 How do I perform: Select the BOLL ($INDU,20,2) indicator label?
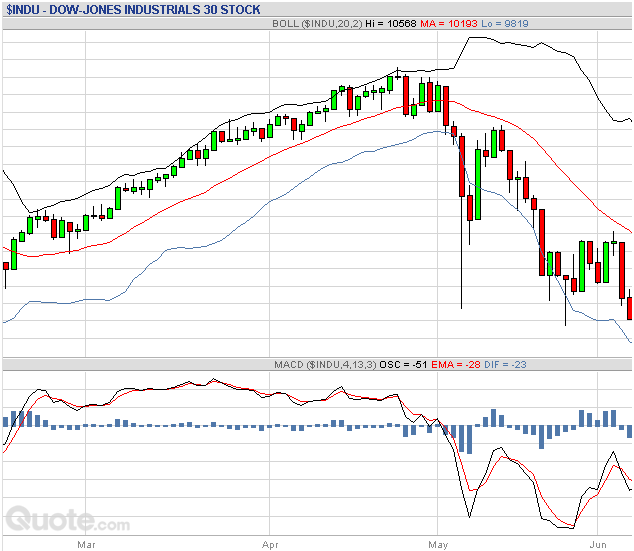(317, 23)
